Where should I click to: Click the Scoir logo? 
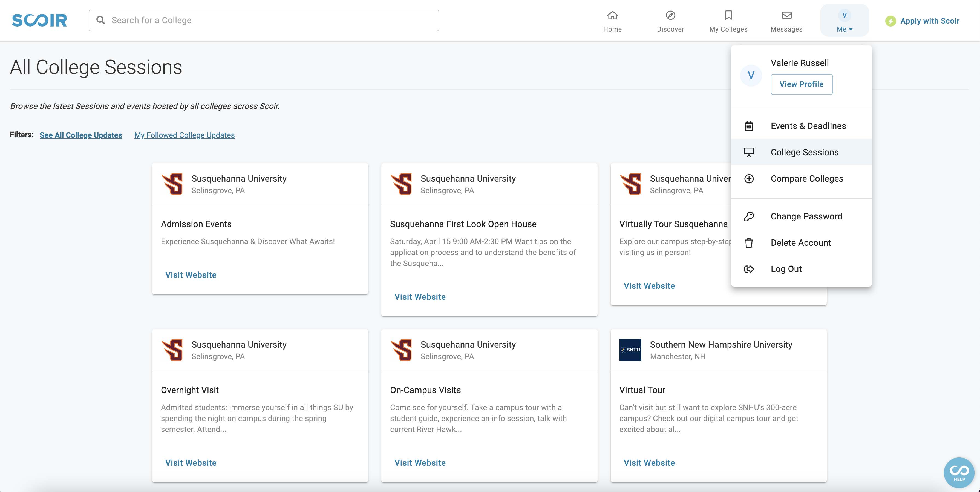pos(40,20)
